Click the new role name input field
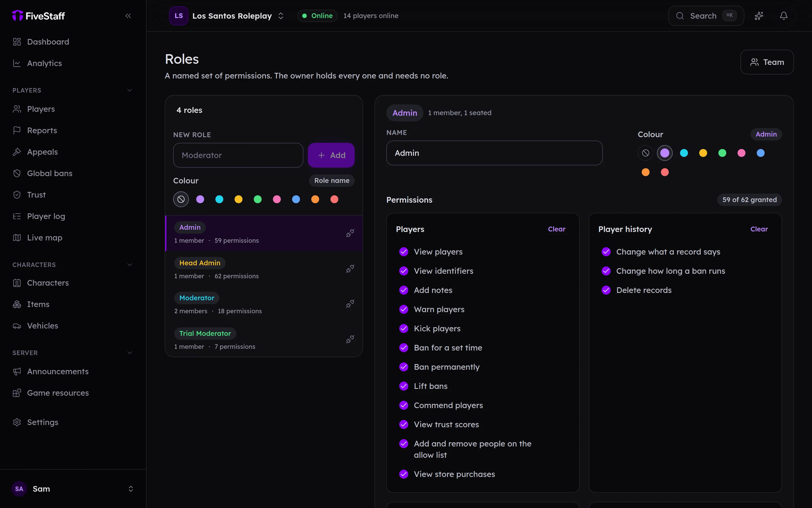812x508 pixels. [x=238, y=155]
